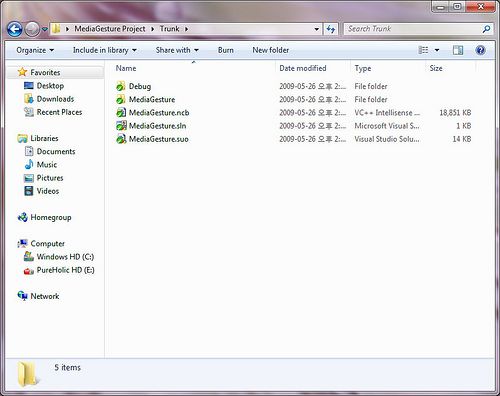The height and width of the screenshot is (396, 500).
Task: Click the Forward navigation arrow
Action: [x=32, y=29]
